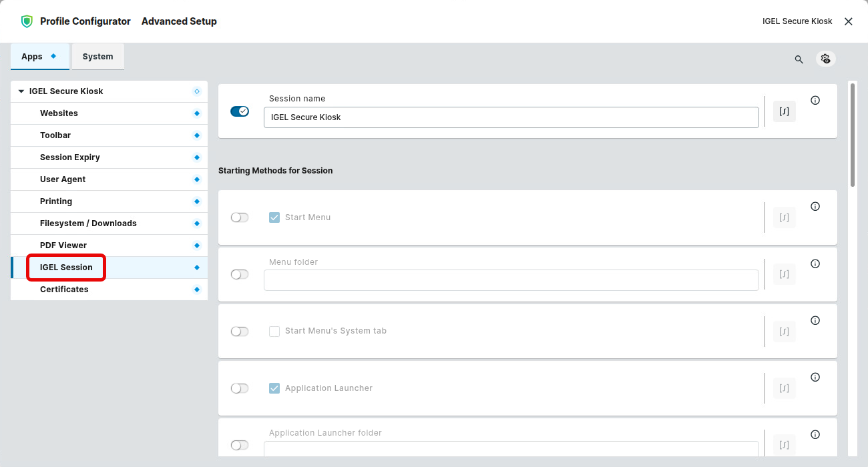Click the variable bracket icon for Session name
This screenshot has height=467, width=868.
pos(784,111)
